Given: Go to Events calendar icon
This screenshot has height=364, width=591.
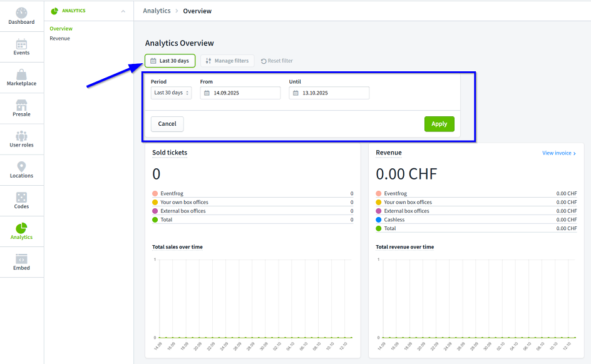Looking at the screenshot, I should 21,44.
